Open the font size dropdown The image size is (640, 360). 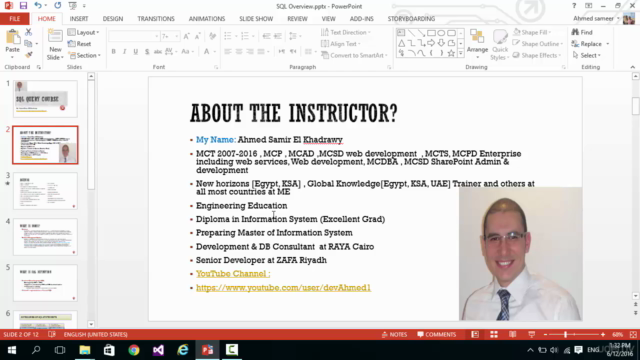click(177, 36)
